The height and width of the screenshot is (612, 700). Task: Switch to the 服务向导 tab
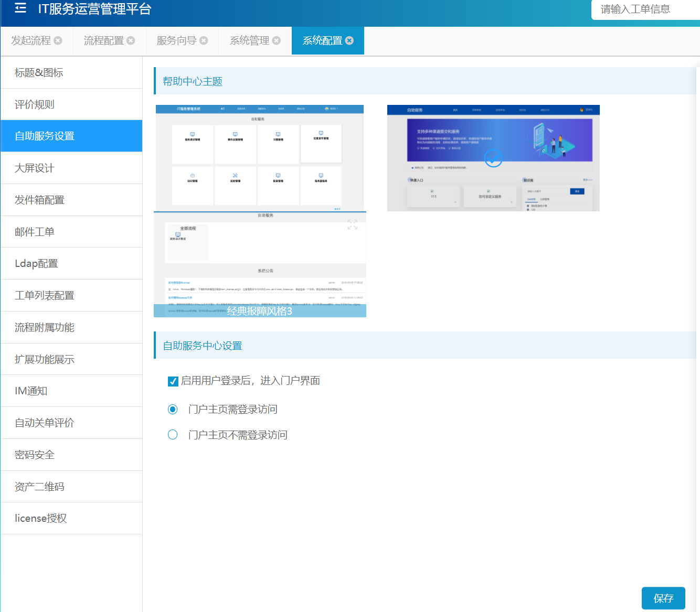(x=176, y=40)
